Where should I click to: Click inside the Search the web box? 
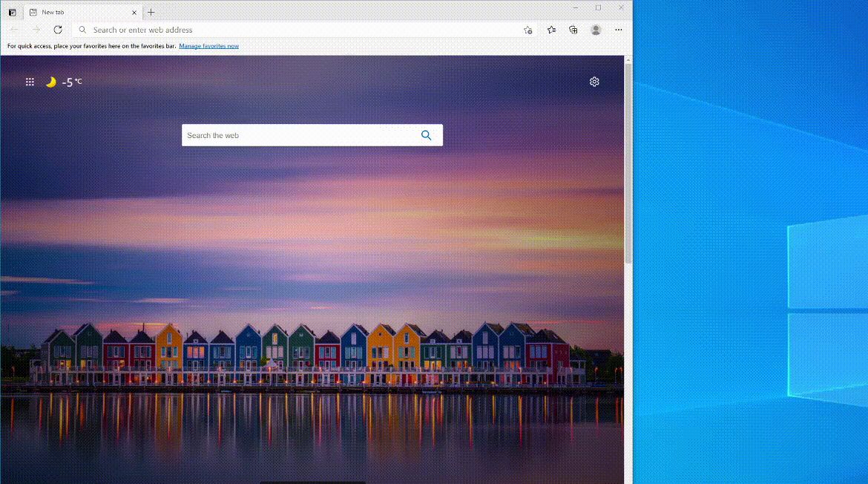pyautogui.click(x=297, y=135)
